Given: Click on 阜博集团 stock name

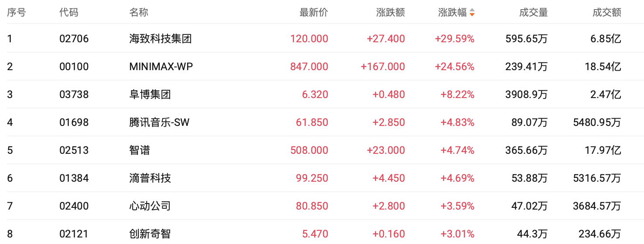Looking at the screenshot, I should point(150,95).
